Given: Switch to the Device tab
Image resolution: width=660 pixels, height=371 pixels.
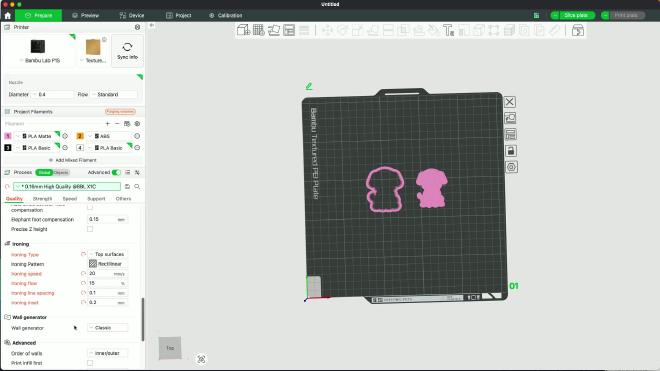Looking at the screenshot, I should pos(132,16).
